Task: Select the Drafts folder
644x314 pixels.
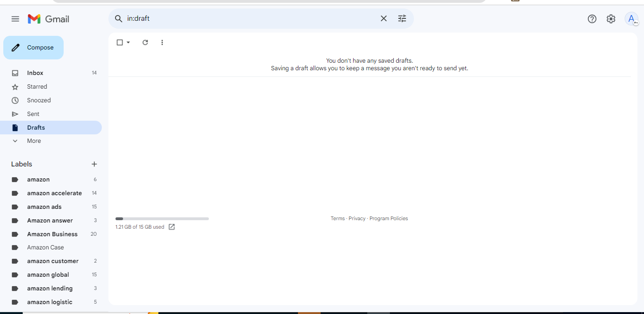Action: [x=51, y=128]
